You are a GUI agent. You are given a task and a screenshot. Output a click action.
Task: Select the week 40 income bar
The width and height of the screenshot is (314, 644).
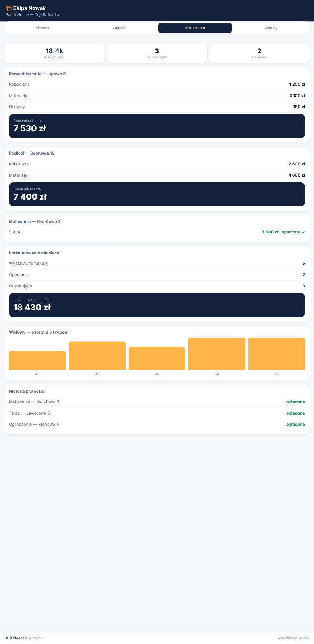click(37, 361)
